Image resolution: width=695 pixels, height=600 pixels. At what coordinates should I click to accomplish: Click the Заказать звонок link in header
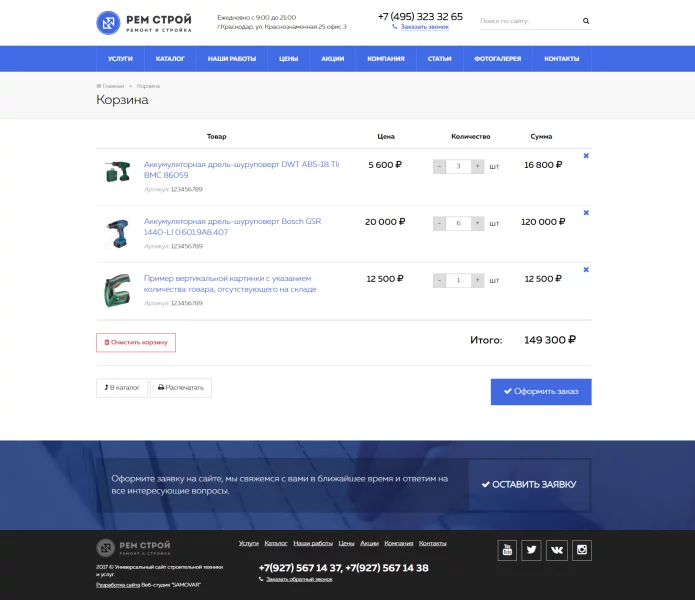(x=424, y=27)
